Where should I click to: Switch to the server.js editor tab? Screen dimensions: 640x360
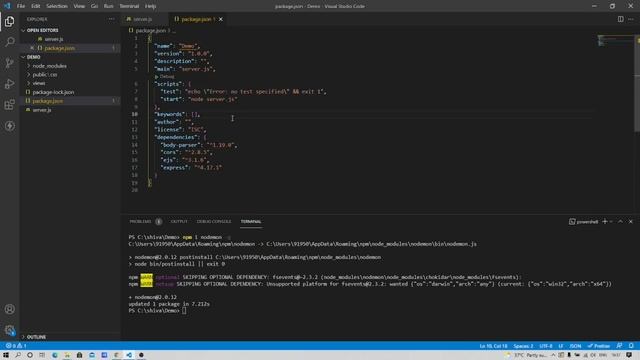pos(142,19)
